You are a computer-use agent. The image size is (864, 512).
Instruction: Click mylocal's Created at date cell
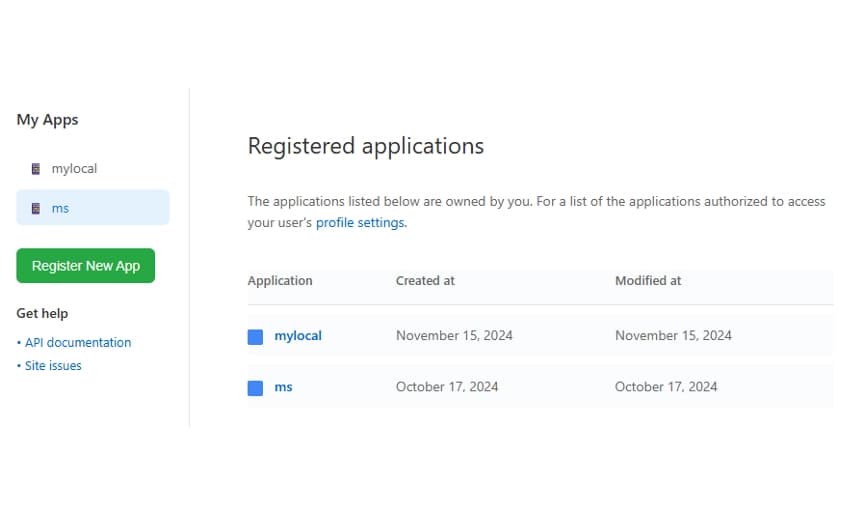454,336
